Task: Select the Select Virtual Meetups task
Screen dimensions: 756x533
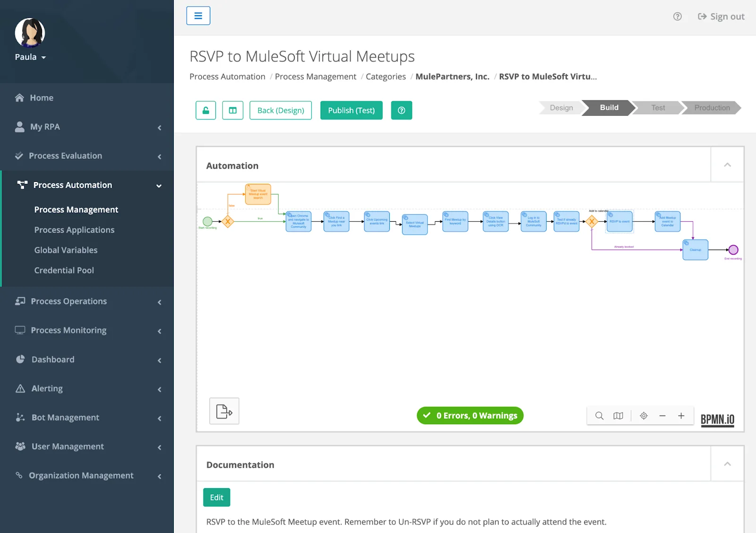Action: pos(415,224)
